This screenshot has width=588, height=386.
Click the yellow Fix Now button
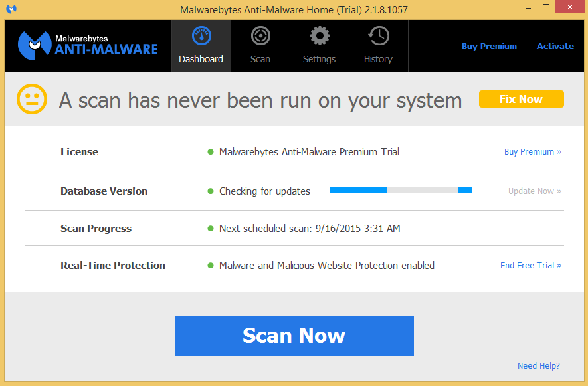point(522,99)
